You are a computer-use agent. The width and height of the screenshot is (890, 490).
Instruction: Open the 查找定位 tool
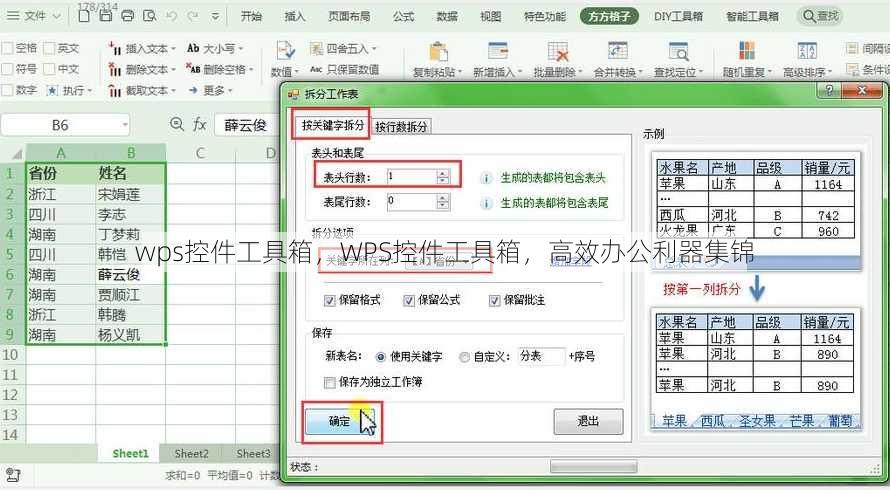(678, 59)
